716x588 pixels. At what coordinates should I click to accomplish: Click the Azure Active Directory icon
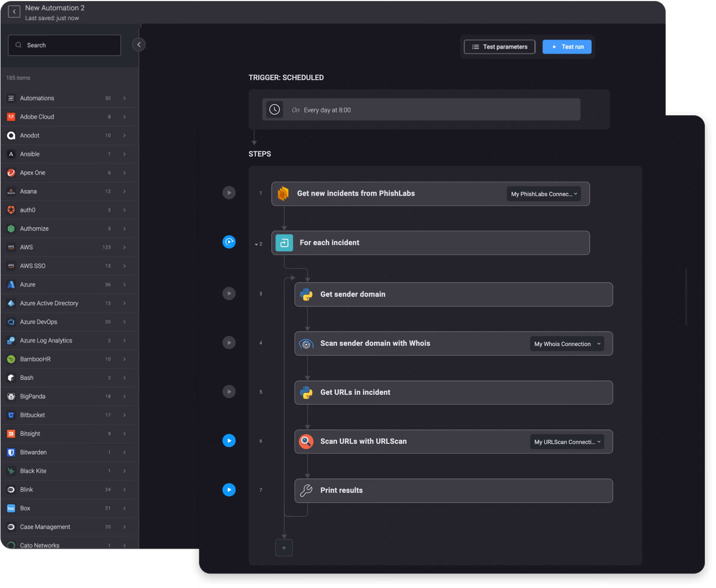click(x=11, y=303)
